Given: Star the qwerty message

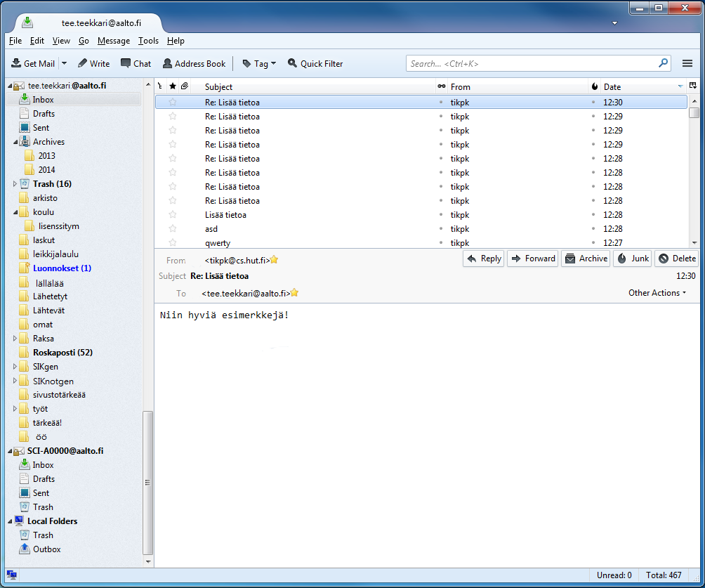Looking at the screenshot, I should pos(172,242).
